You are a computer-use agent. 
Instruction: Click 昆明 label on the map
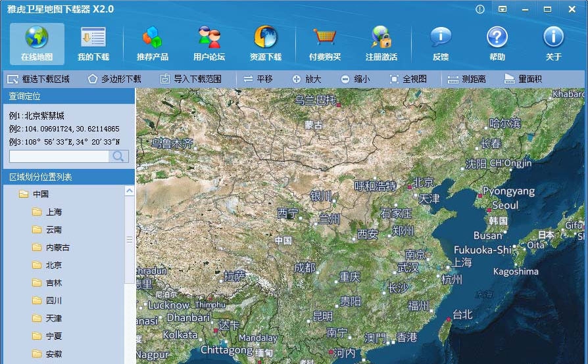pos(322,317)
